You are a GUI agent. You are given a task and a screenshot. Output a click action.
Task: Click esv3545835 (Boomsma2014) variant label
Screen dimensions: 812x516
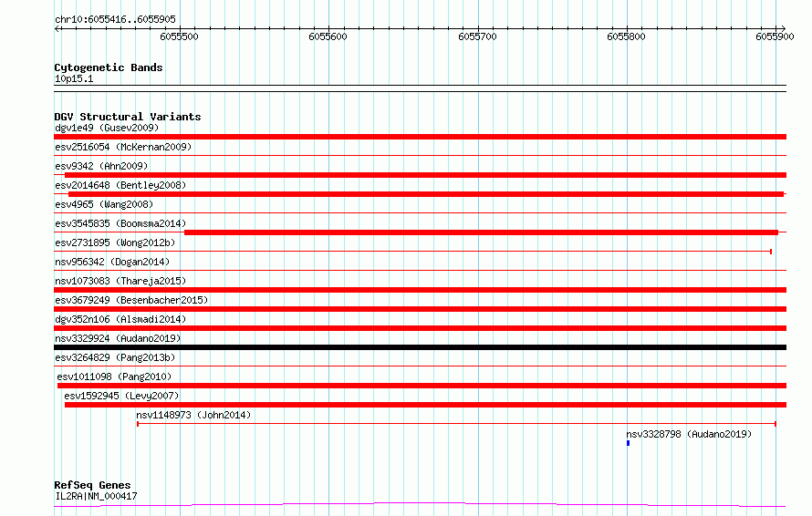coord(120,223)
